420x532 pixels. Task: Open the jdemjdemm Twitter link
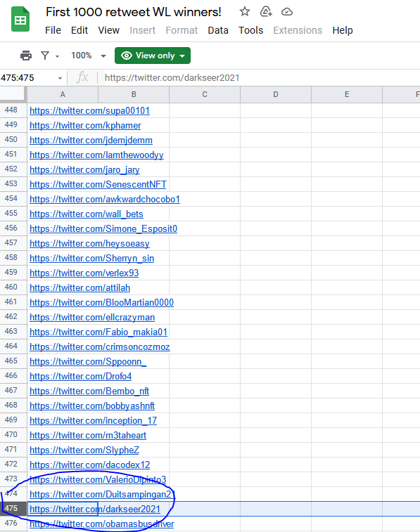91,140
